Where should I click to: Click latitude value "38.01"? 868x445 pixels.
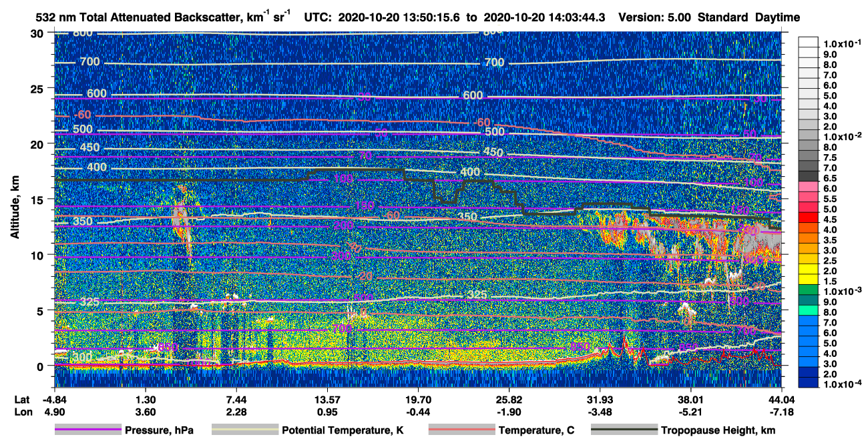[690, 399]
